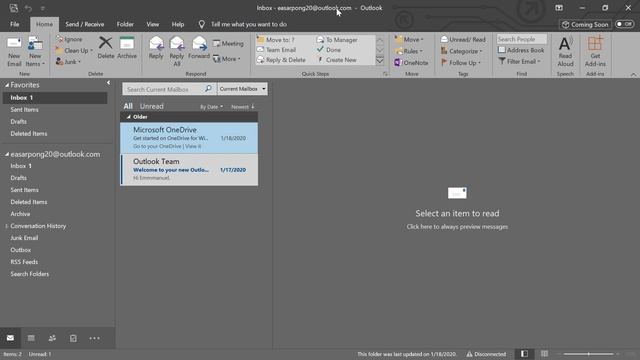Image resolution: width=640 pixels, height=360 pixels.
Task: Adjust the zoom slider in status bar
Action: point(589,354)
